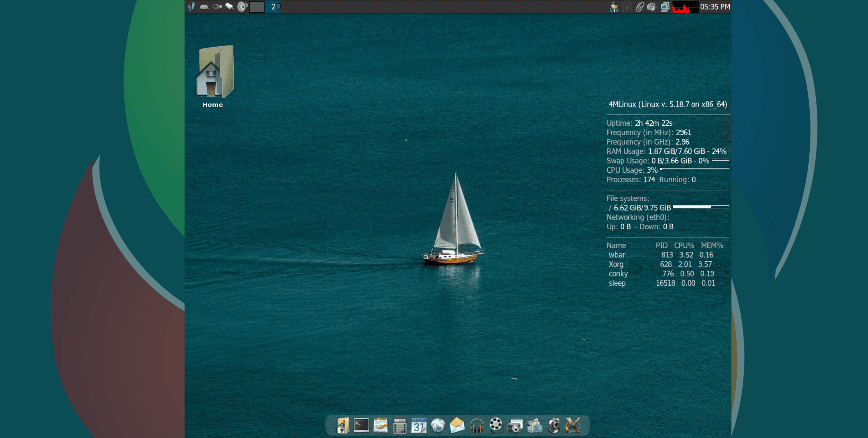Viewport: 868px width, 438px height.
Task: Open the camera screenshot tool dock icon
Action: click(x=515, y=426)
